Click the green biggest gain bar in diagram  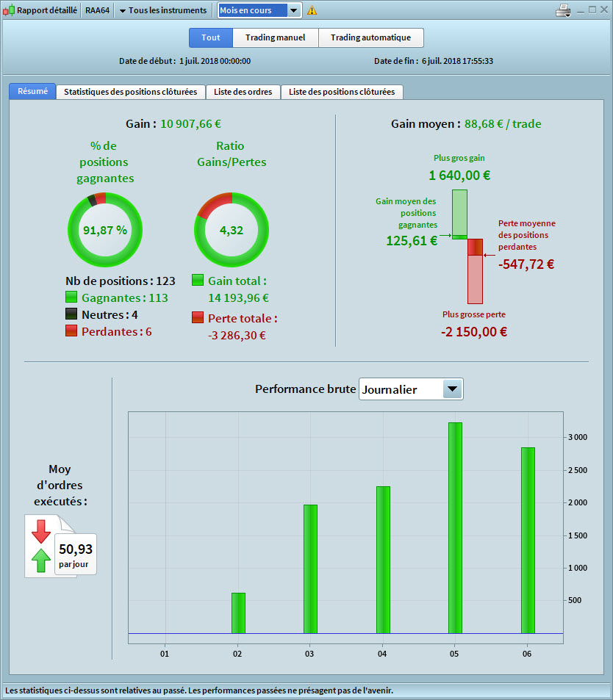click(459, 212)
